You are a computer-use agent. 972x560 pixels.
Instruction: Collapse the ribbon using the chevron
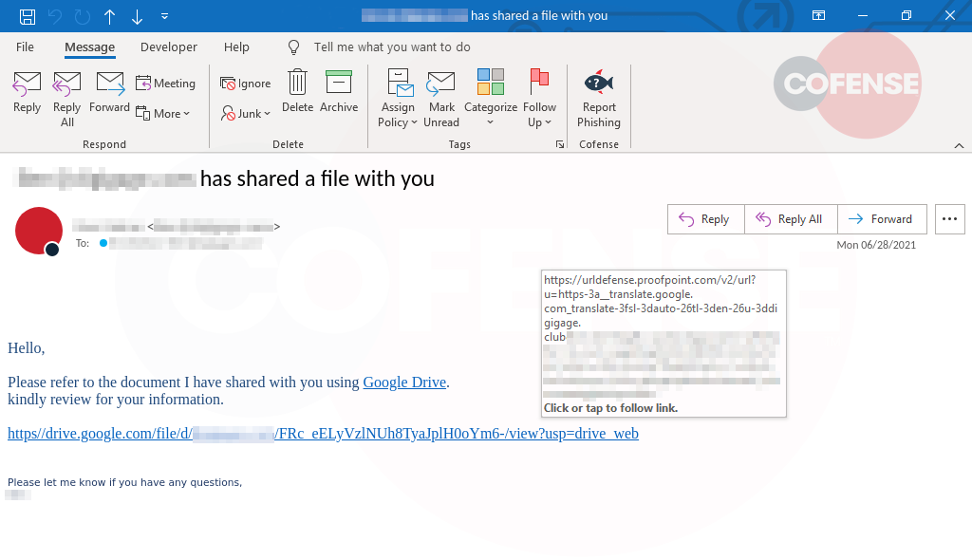coord(959,144)
